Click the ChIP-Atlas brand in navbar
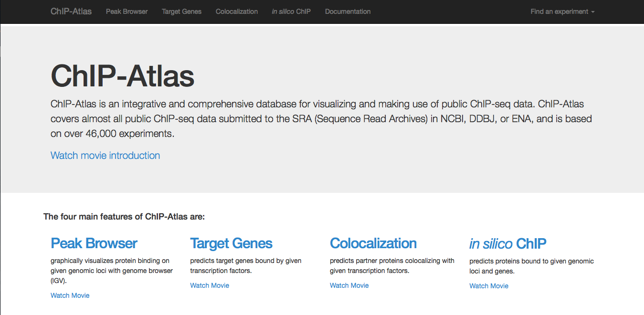The width and height of the screenshot is (644, 315). point(71,11)
